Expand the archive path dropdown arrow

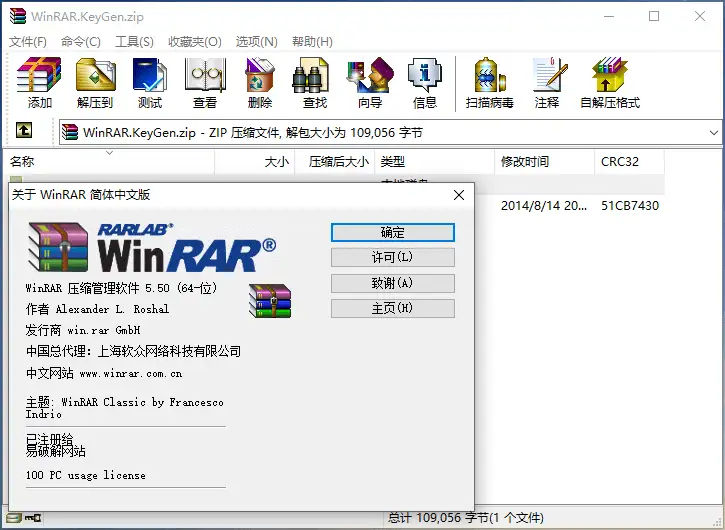click(713, 132)
